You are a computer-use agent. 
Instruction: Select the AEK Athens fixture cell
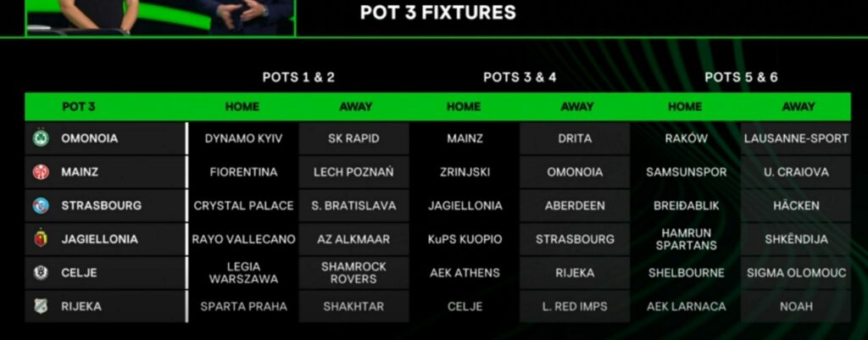[x=465, y=273]
